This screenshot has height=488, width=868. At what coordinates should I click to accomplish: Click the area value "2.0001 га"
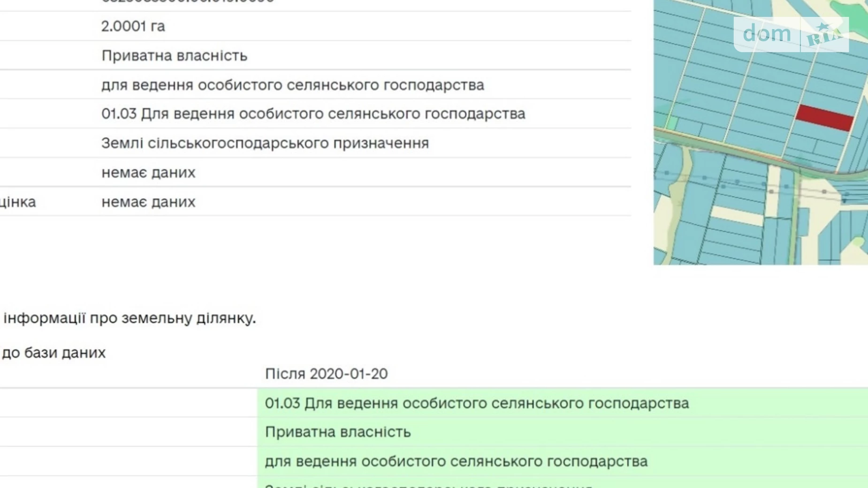click(133, 26)
